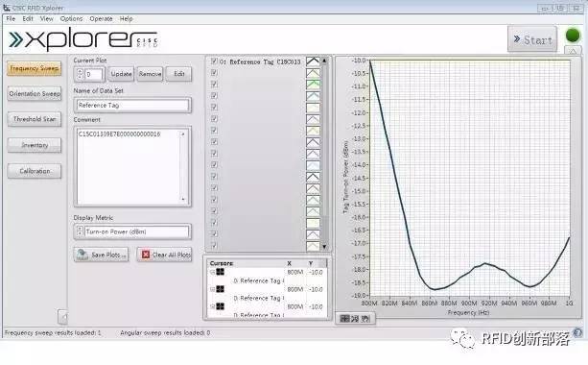Image resolution: width=588 pixels, height=365 pixels.
Task: Open the Display Metric Turn-on Power selector
Action: [132, 231]
